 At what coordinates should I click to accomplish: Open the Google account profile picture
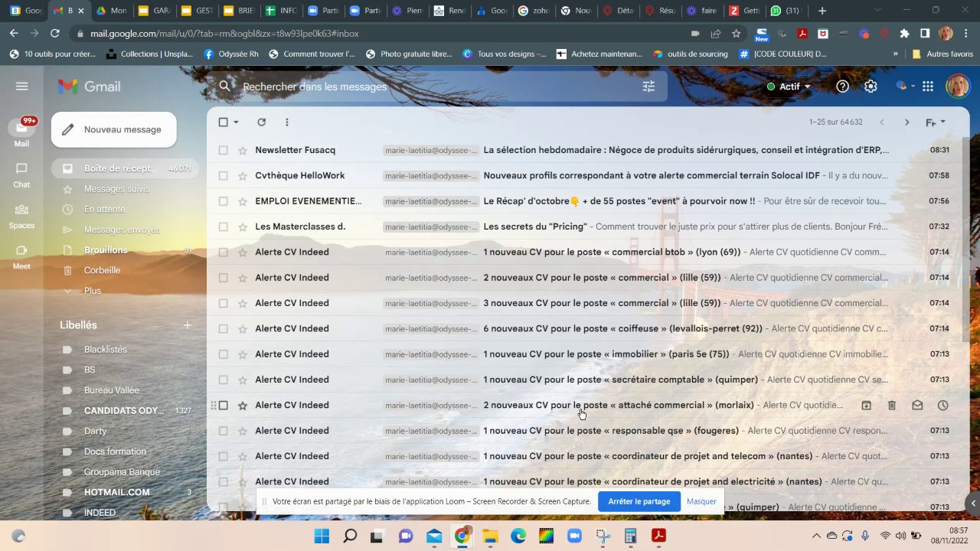coord(957,86)
